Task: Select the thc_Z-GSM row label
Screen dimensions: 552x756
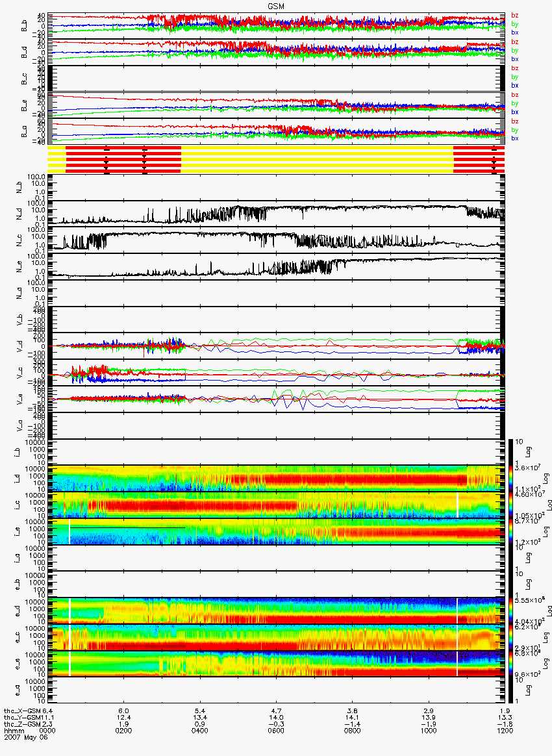Action: point(23,724)
